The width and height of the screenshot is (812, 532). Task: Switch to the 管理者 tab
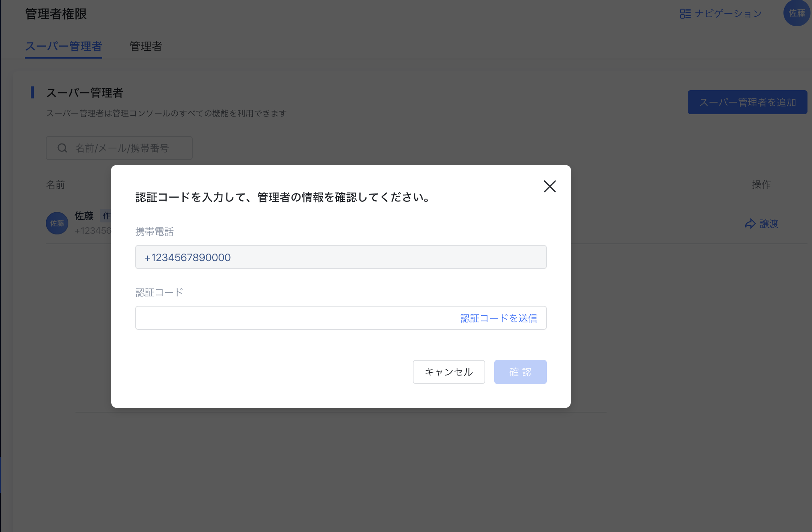pyautogui.click(x=146, y=46)
